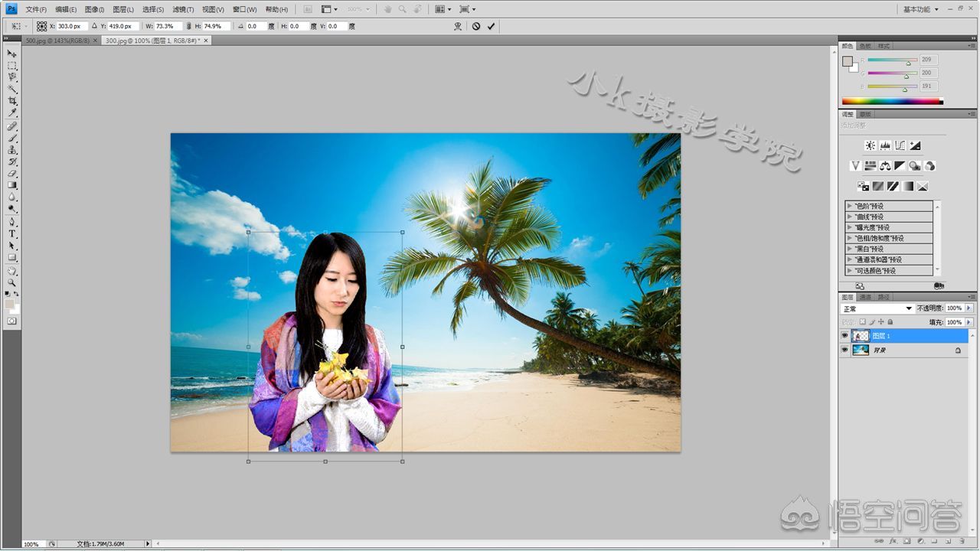Select the History Brush tool
Viewport: 980px width, 551px height.
tap(12, 162)
